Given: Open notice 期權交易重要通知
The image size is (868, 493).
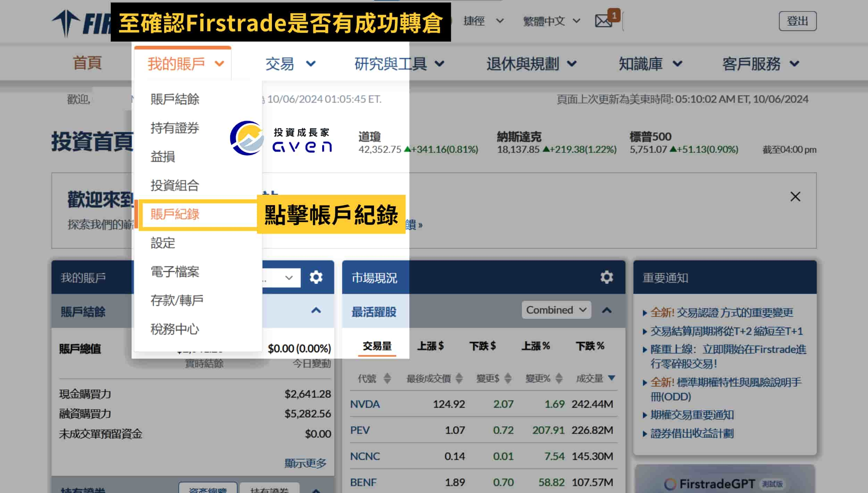Looking at the screenshot, I should [692, 415].
